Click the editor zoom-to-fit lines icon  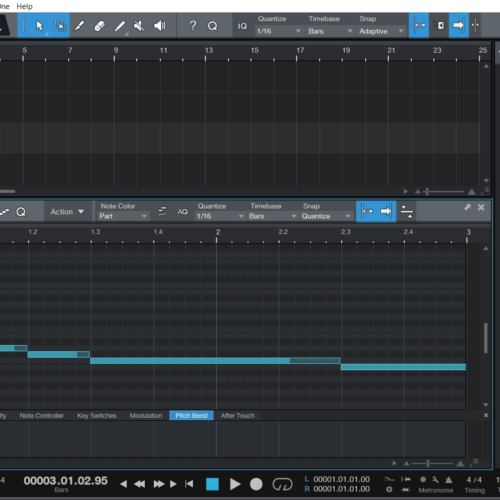click(407, 211)
